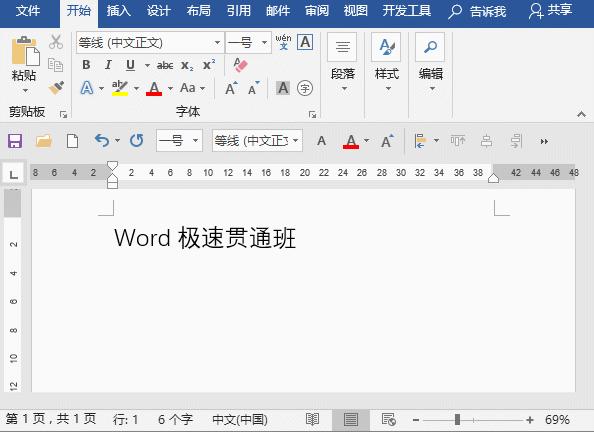Show more quick toolbar commands
The image size is (594, 432).
[544, 141]
